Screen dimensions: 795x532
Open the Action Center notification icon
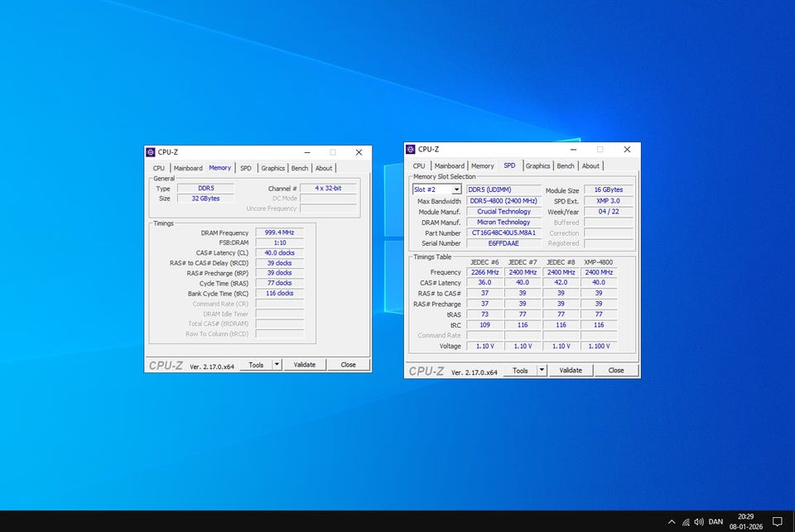[x=777, y=522]
